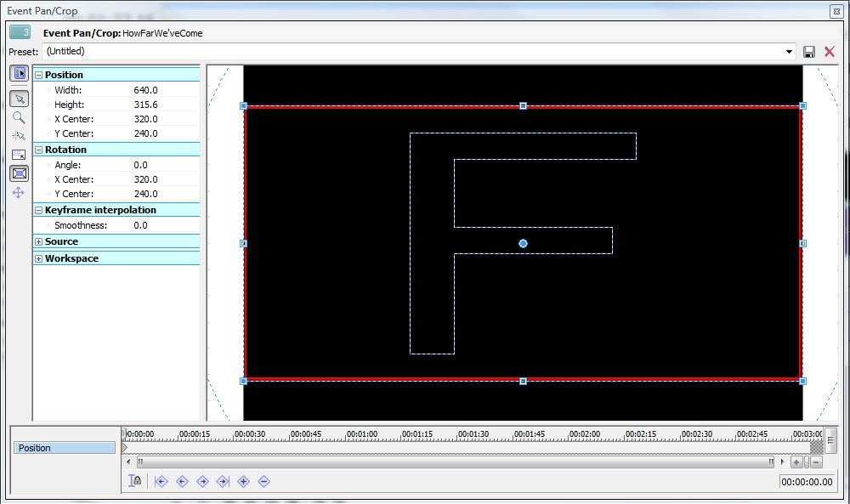Select the Position keyframe row label
This screenshot has height=504, width=850.
65,448
